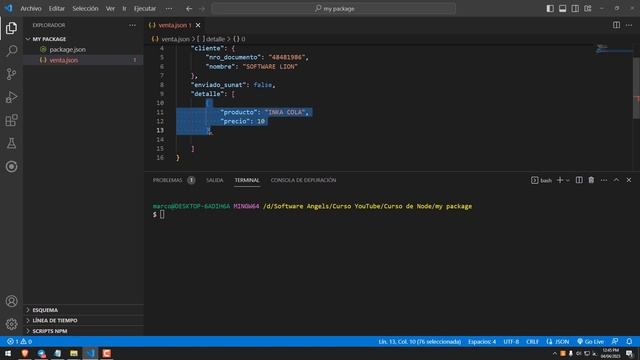The height and width of the screenshot is (360, 640).
Task: Open the Archivo menu
Action: 31,9
